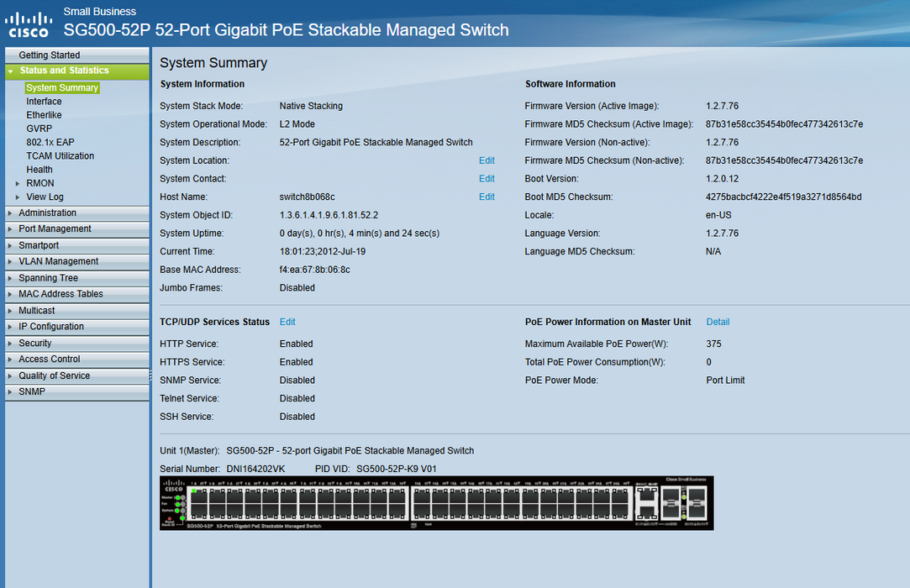The height and width of the screenshot is (588, 910).
Task: Edit the Host Name
Action: pyautogui.click(x=487, y=197)
